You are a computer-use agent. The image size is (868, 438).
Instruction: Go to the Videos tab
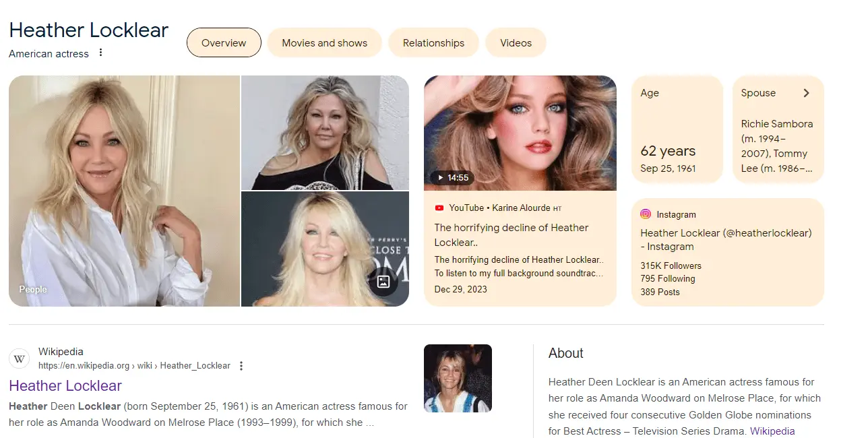pyautogui.click(x=516, y=43)
